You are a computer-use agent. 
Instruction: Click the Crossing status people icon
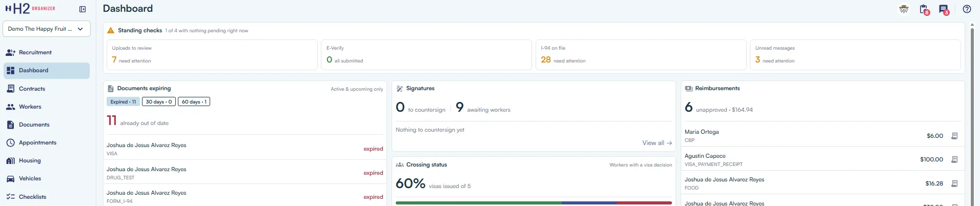[400, 165]
